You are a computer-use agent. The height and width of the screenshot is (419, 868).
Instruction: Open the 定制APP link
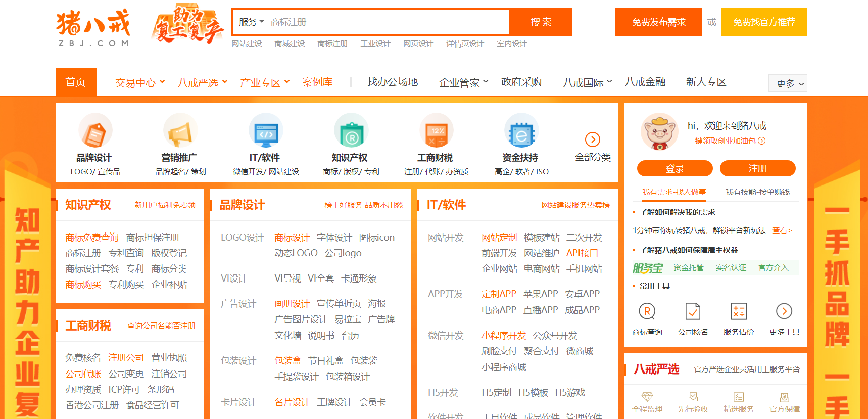pos(499,294)
